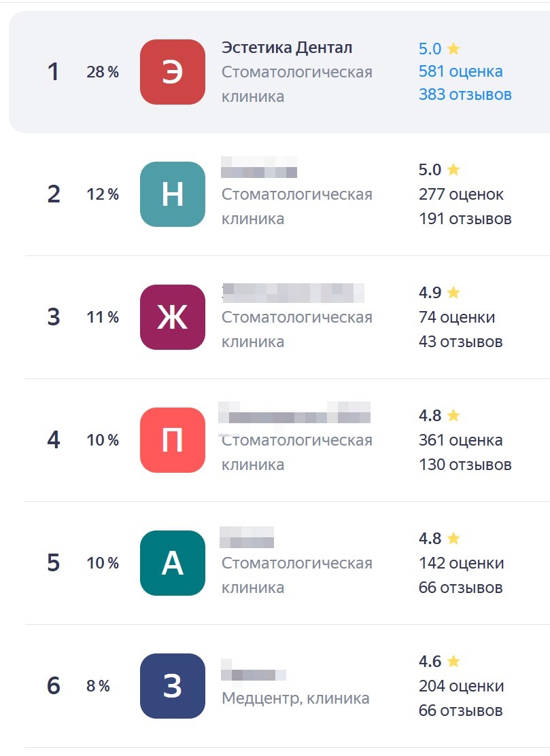Click the 28 % share for rank 1
Screen dimensions: 550x756
point(103,72)
